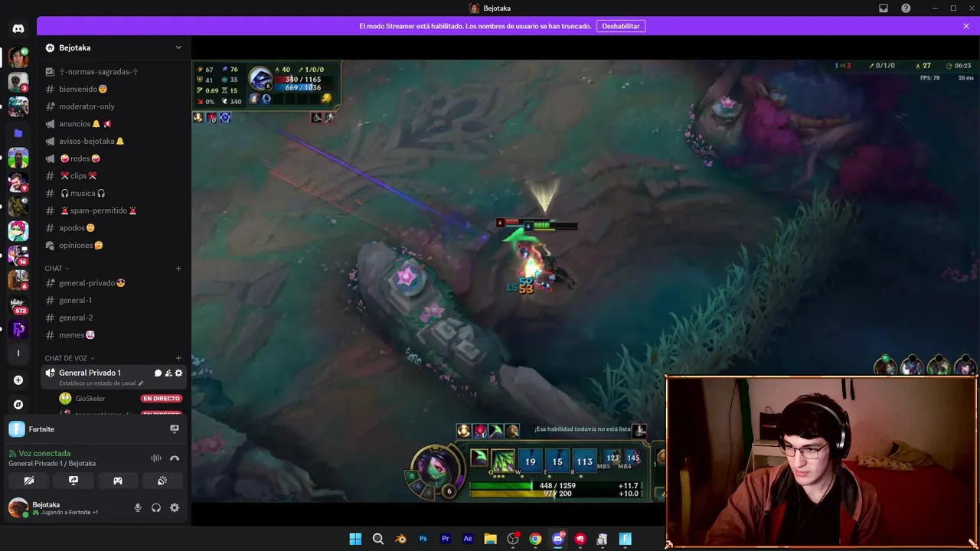Dismiss the streamer mode banner
The width and height of the screenshot is (980, 551).
click(x=966, y=26)
